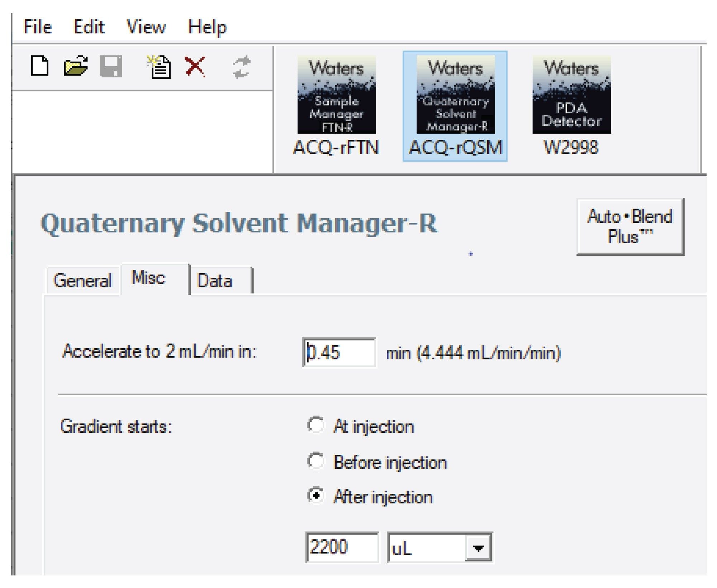Click the acceleration time field showing 0.45
Image resolution: width=717 pixels, height=588 pixels.
tap(339, 353)
